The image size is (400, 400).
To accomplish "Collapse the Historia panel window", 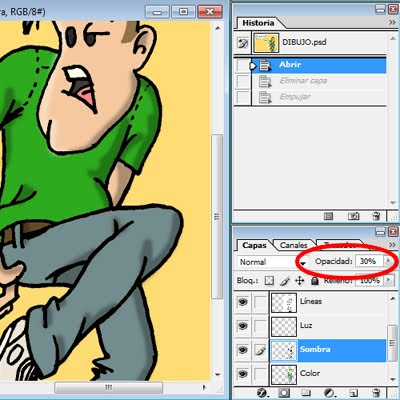I will click(x=380, y=9).
